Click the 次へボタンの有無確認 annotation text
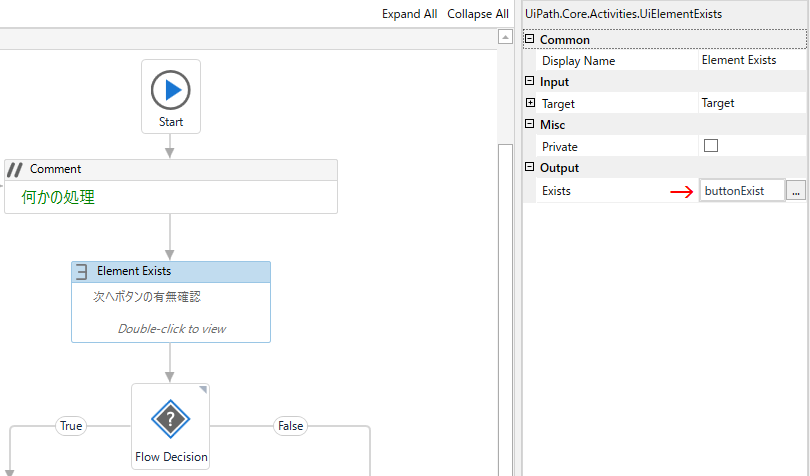 (x=147, y=297)
